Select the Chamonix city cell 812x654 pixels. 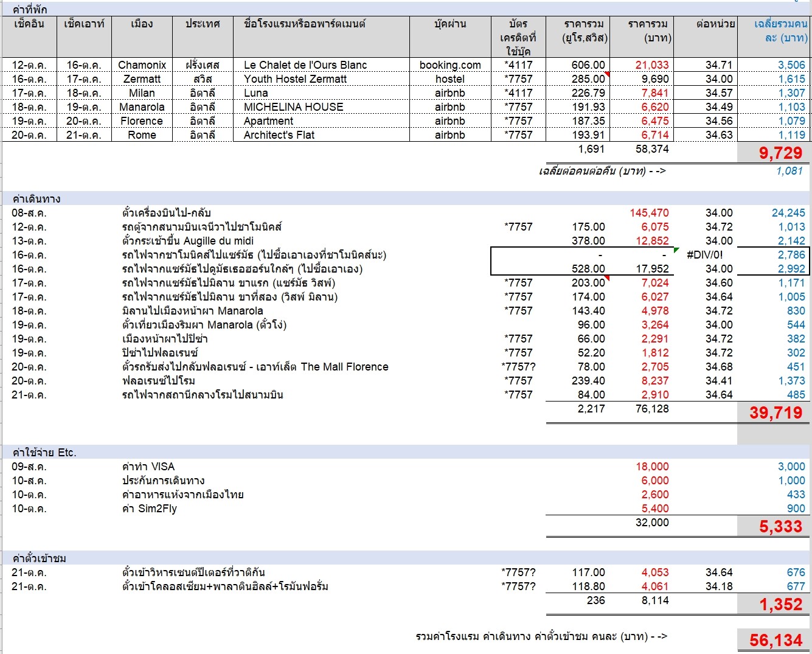click(x=142, y=65)
